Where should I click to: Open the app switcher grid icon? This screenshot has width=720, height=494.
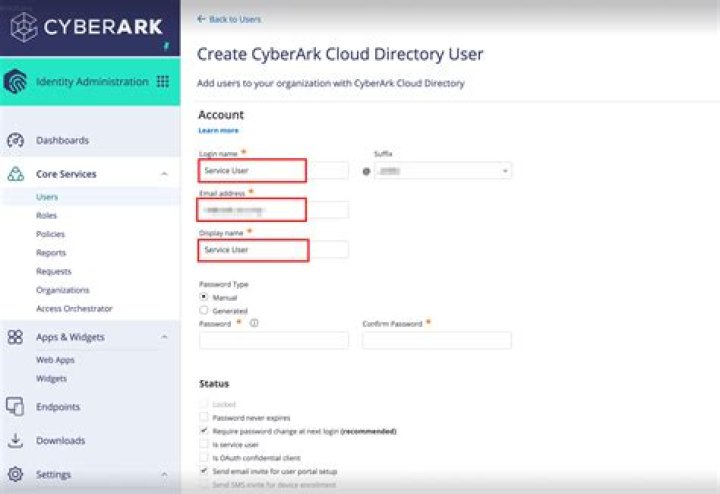pos(163,82)
